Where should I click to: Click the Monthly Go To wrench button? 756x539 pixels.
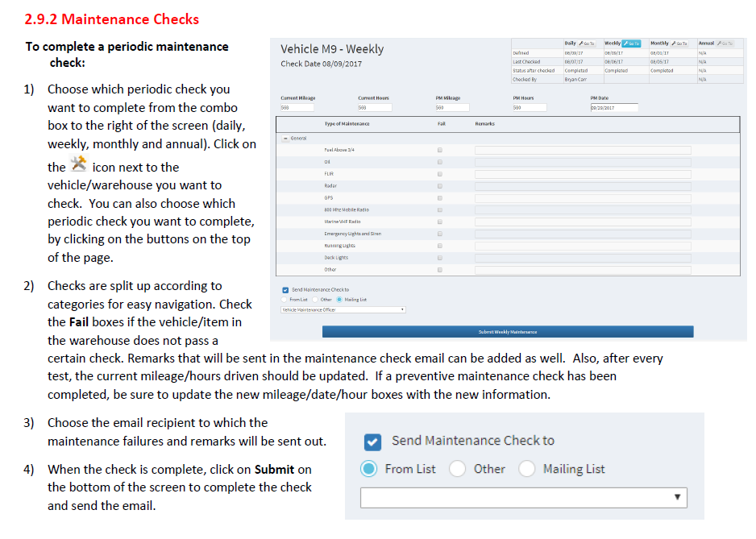(x=679, y=44)
